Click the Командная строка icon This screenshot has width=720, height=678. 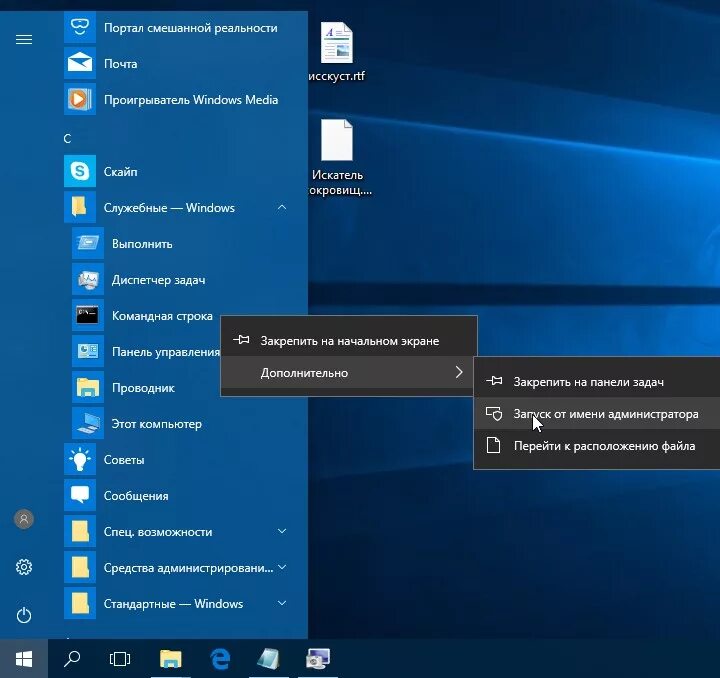pos(88,315)
